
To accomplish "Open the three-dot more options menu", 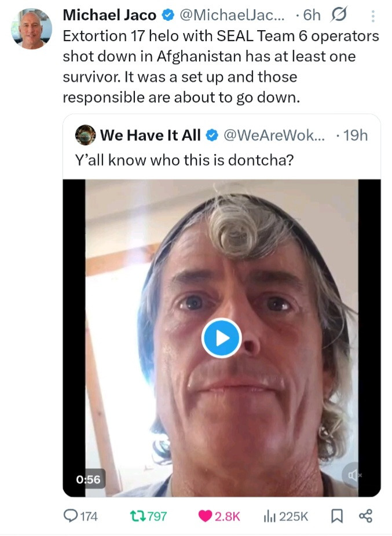I will [372, 17].
